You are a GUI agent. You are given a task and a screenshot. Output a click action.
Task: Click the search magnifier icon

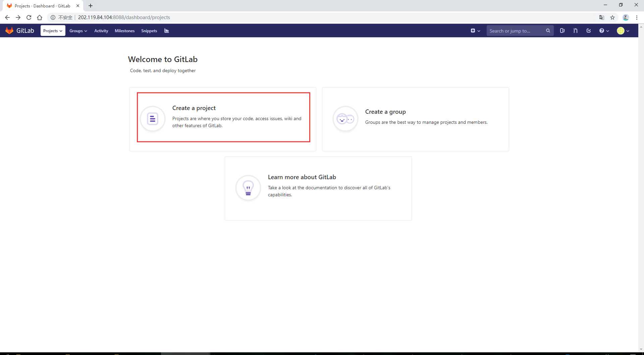coord(548,31)
